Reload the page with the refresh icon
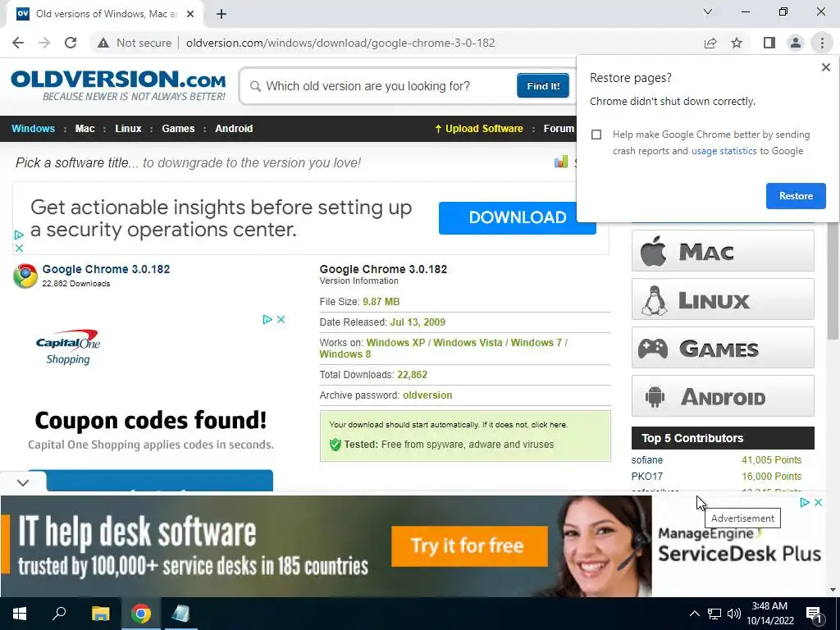840x630 pixels. tap(71, 43)
